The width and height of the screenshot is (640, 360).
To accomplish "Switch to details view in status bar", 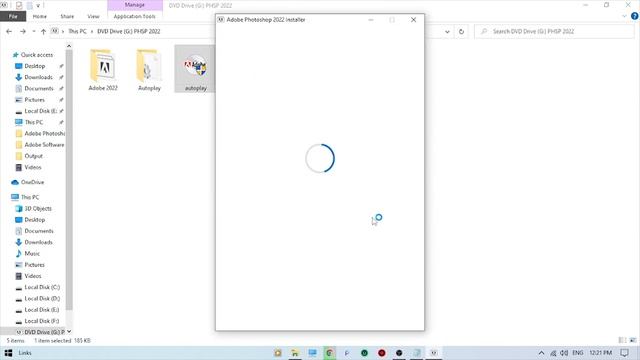I will pyautogui.click(x=622, y=340).
